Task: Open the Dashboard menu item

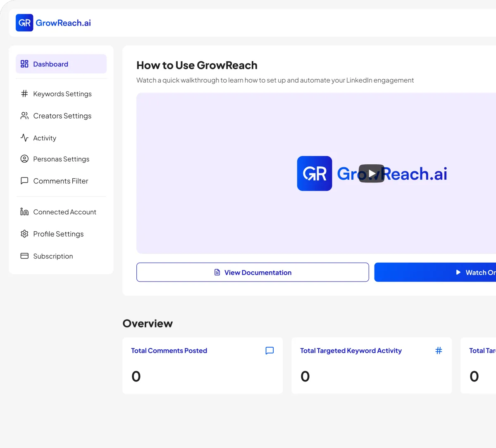Action: point(61,64)
